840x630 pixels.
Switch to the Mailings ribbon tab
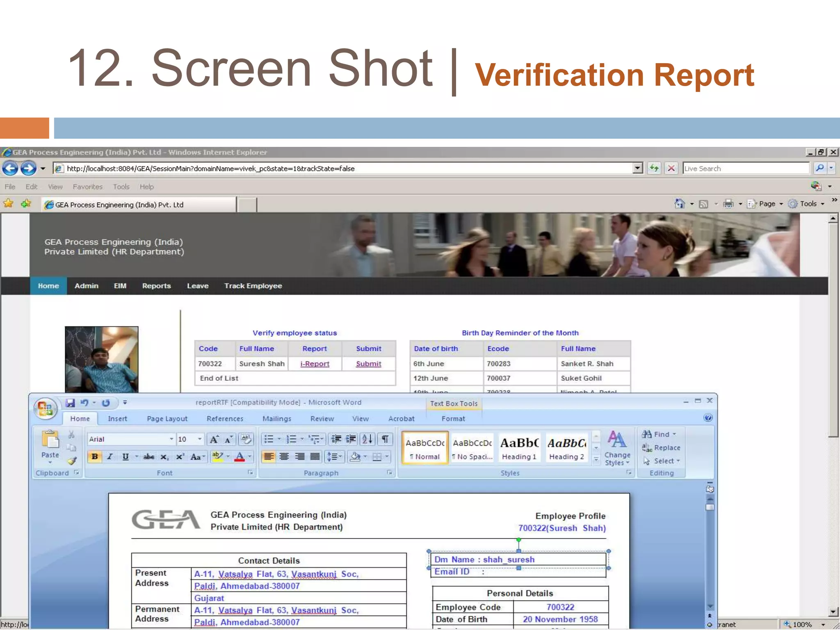pyautogui.click(x=277, y=419)
